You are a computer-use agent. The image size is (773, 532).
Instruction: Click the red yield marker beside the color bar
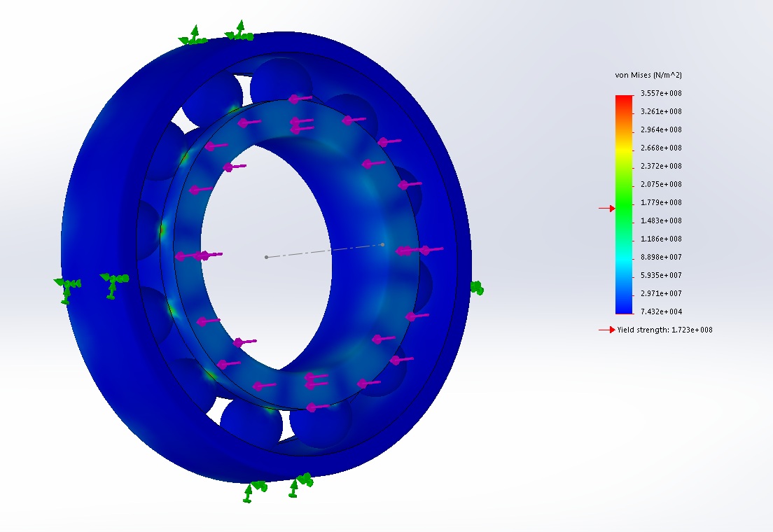606,208
